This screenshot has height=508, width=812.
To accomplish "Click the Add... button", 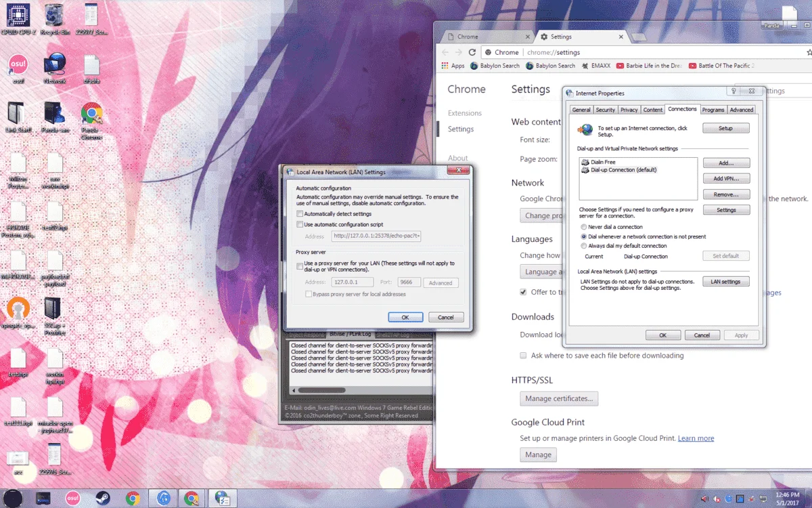I will [x=726, y=163].
